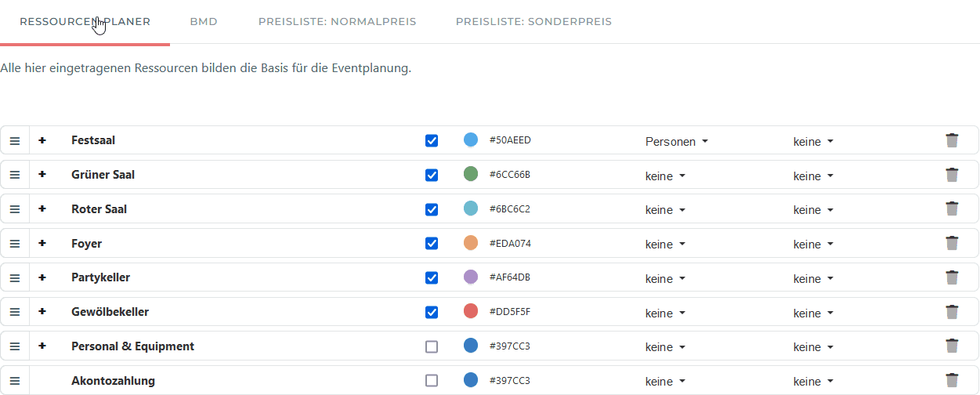Select the Partykeller resource name
980x395 pixels.
tap(100, 277)
